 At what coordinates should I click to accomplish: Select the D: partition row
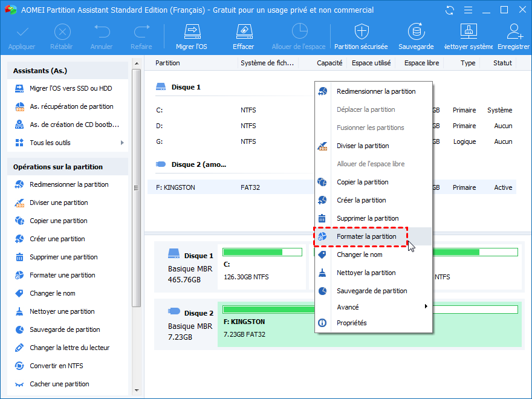point(331,126)
